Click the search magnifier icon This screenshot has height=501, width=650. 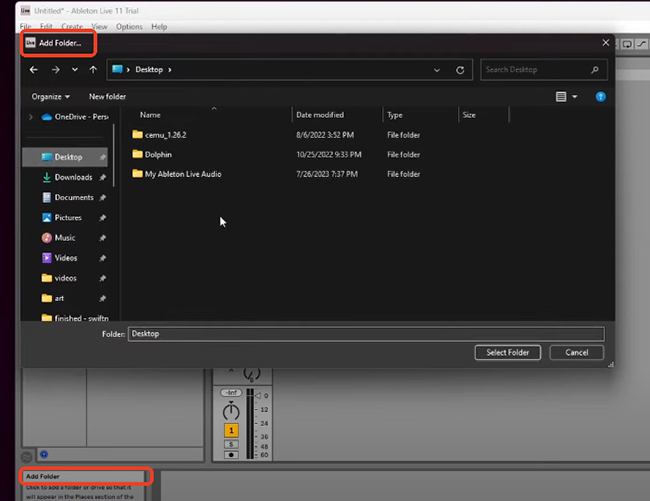pos(595,70)
